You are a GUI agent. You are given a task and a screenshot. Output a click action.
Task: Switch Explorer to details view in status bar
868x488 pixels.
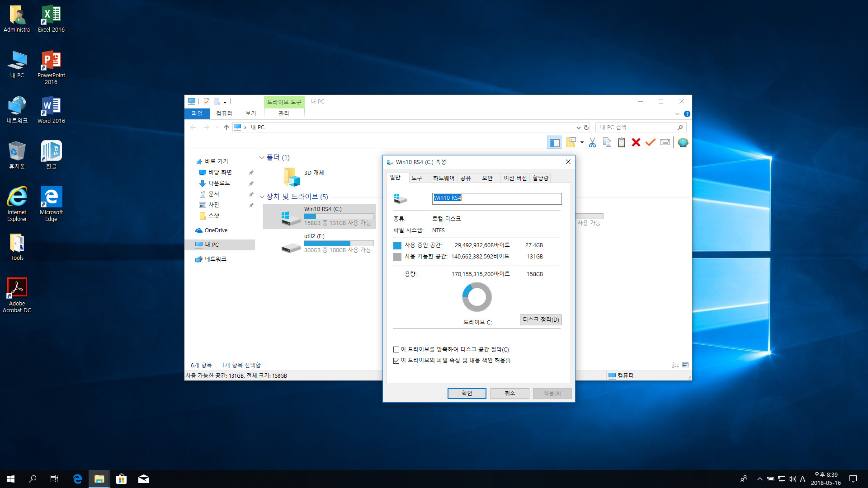(x=675, y=365)
